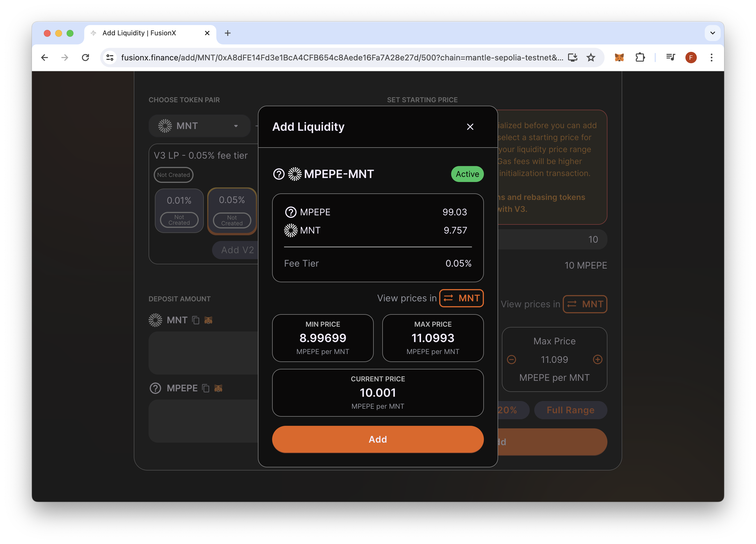Click the install app icon in address bar
This screenshot has width=756, height=544.
tap(572, 57)
